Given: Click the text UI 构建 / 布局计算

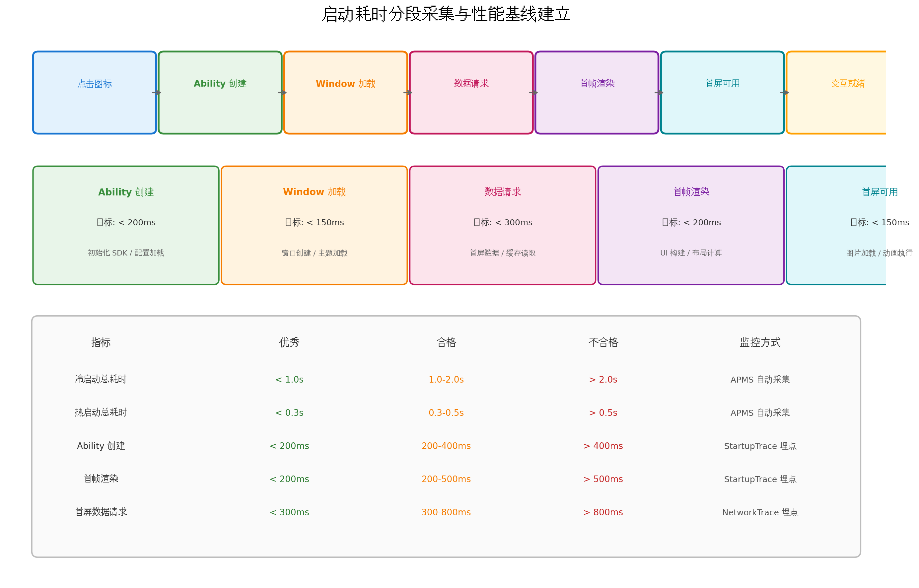Looking at the screenshot, I should click(691, 253).
